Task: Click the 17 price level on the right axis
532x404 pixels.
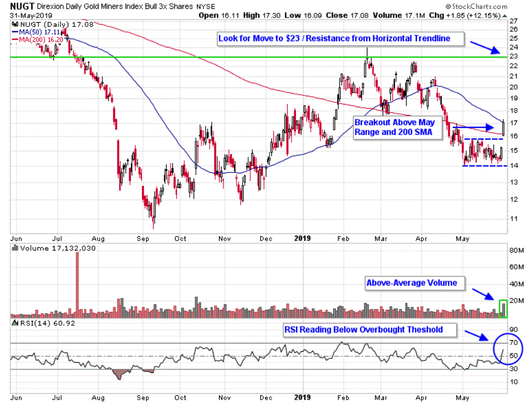Action: click(514, 123)
